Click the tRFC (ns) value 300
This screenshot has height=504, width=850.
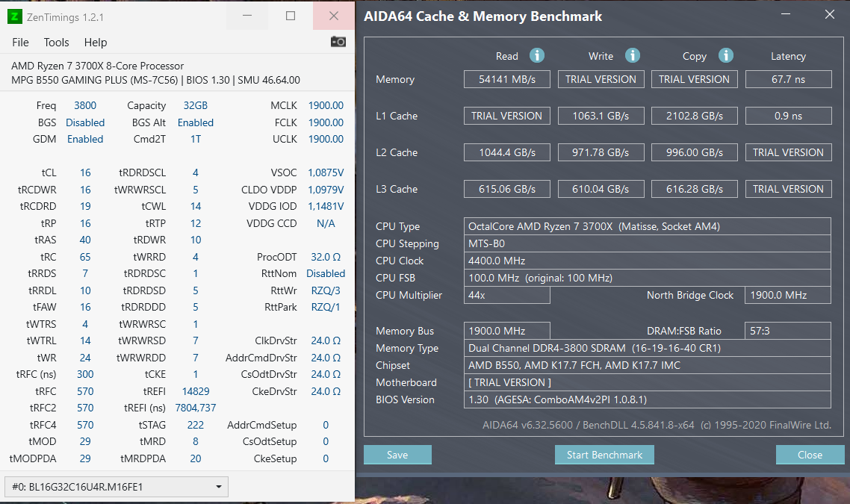(85, 375)
